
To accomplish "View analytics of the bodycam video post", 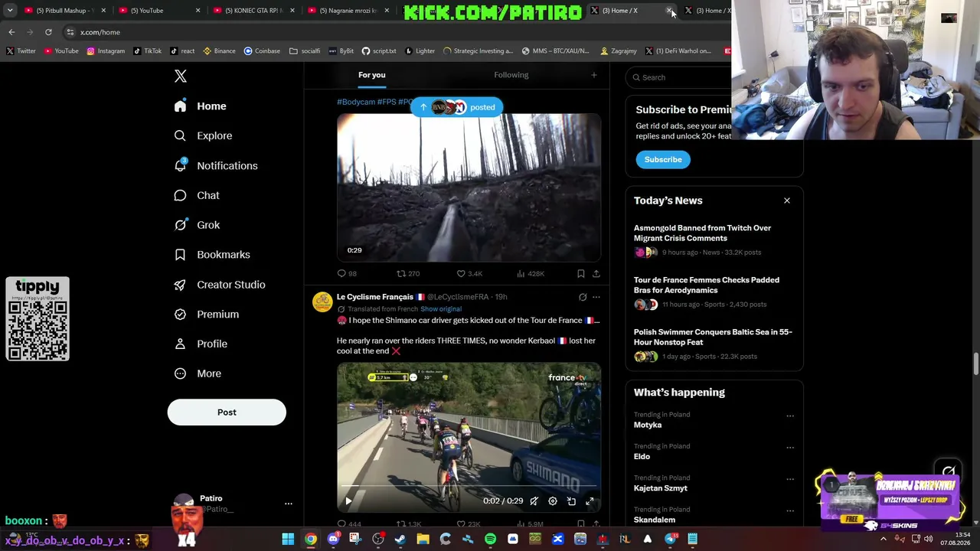I will [x=531, y=273].
